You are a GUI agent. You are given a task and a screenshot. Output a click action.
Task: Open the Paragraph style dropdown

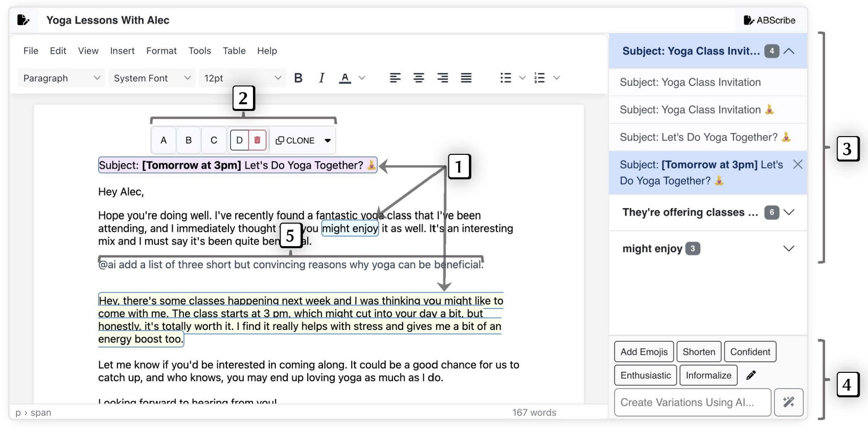click(x=62, y=78)
